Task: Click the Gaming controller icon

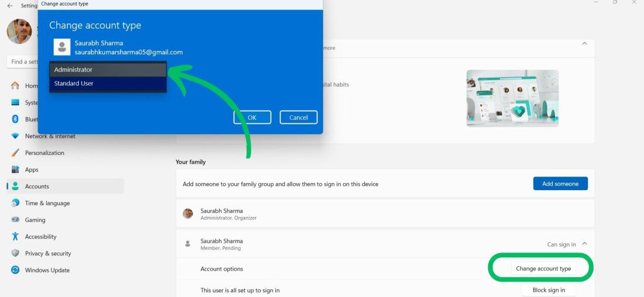Action: pyautogui.click(x=15, y=219)
